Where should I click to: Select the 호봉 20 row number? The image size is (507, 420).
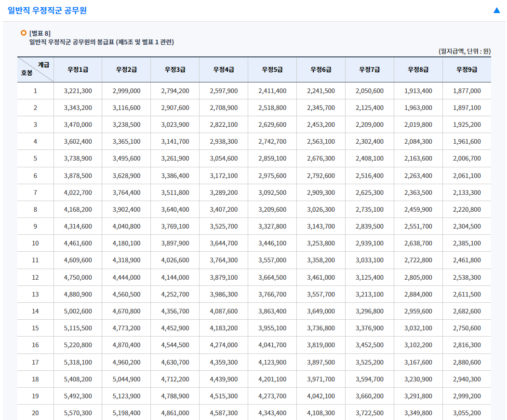point(35,413)
